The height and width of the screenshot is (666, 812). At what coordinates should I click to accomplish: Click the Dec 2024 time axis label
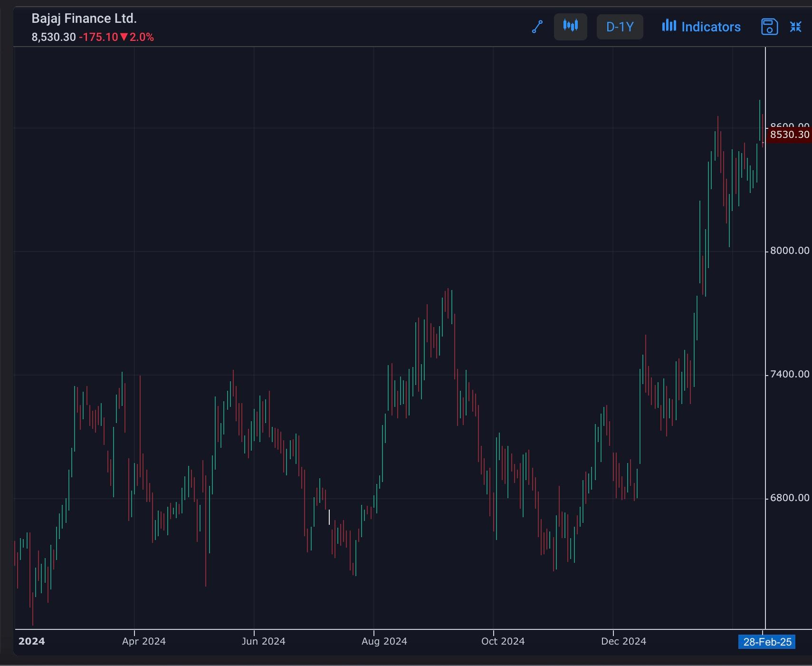coord(623,641)
